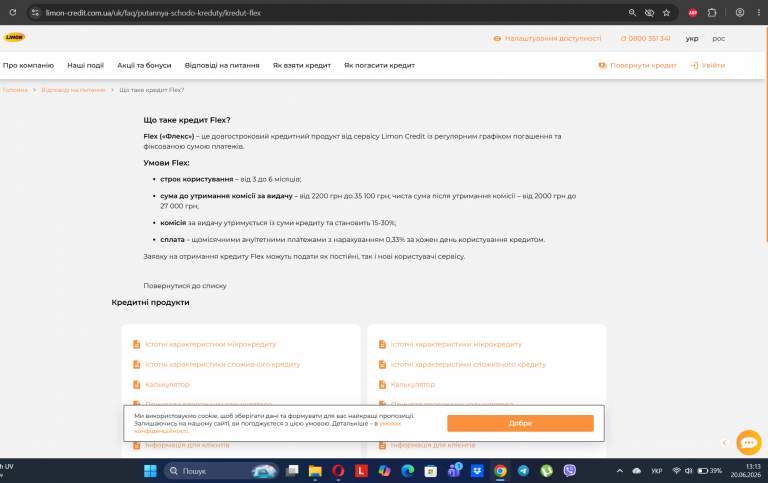Click Увійти to log in

[708, 65]
